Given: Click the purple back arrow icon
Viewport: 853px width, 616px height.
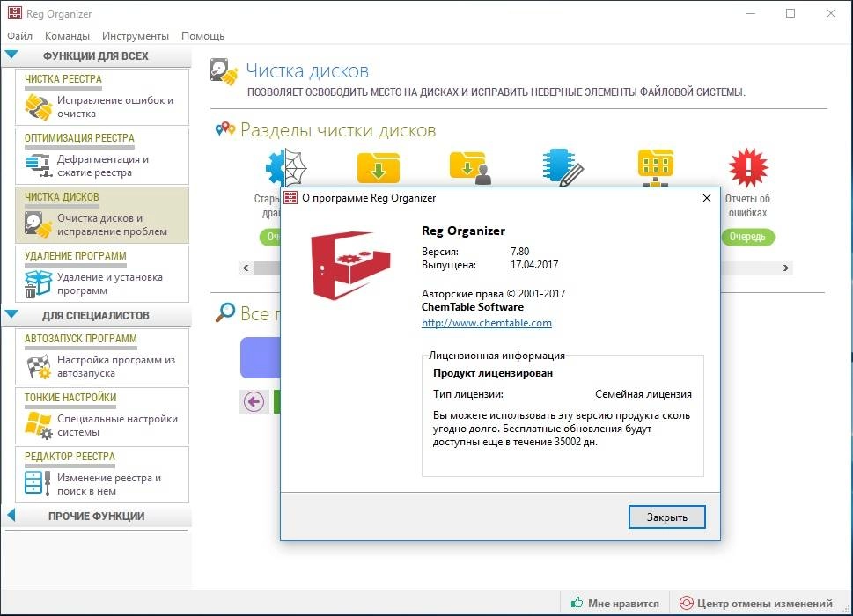Looking at the screenshot, I should point(254,402).
